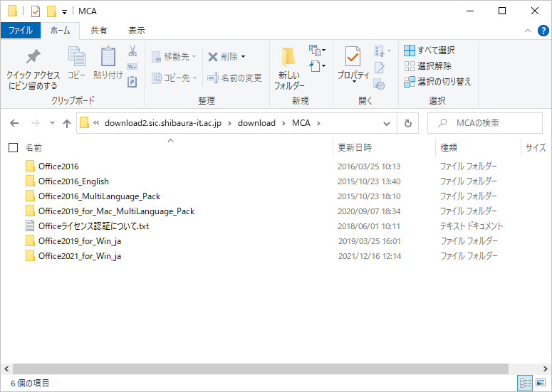The image size is (552, 392).
Task: Sort by 名前 column header
Action: click(x=33, y=148)
